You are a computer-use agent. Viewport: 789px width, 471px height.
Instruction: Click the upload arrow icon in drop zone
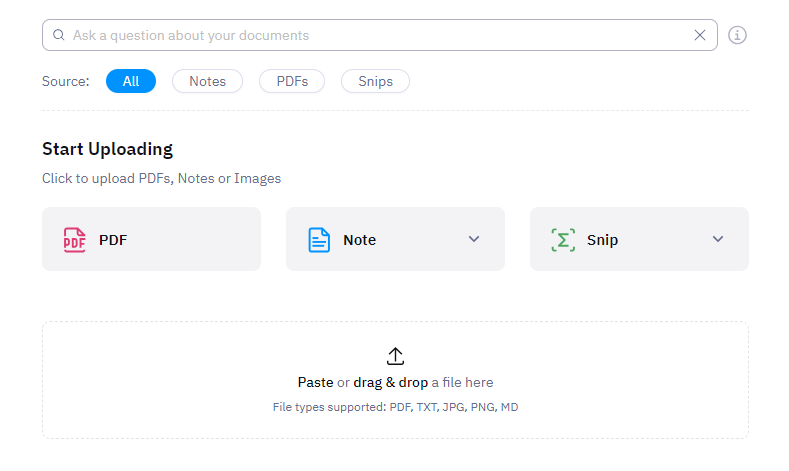point(395,356)
